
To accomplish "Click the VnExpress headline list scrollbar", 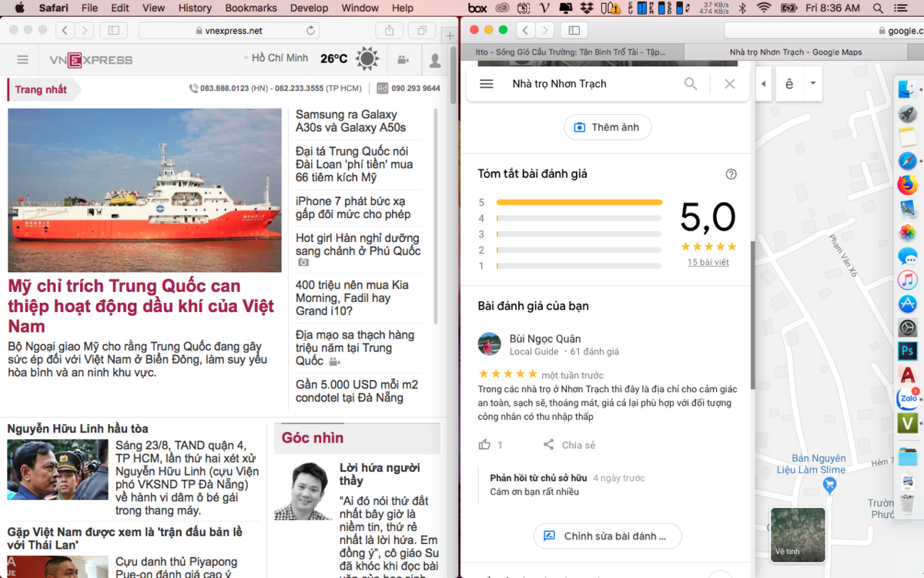I will pyautogui.click(x=436, y=216).
